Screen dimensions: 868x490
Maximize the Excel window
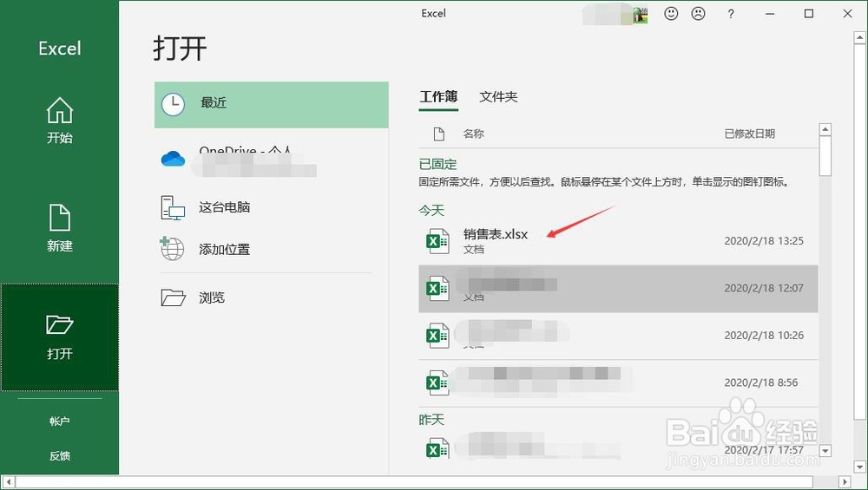(809, 14)
